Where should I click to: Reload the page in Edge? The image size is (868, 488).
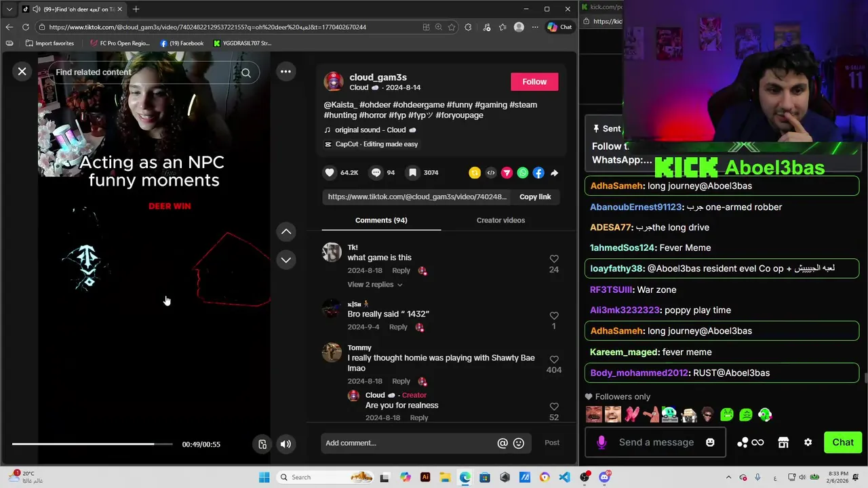click(x=25, y=27)
